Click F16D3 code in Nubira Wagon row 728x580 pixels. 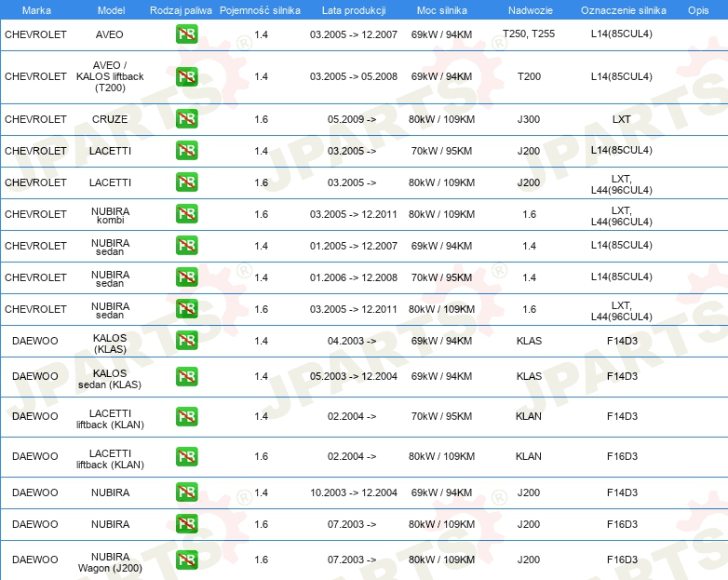coord(622,560)
